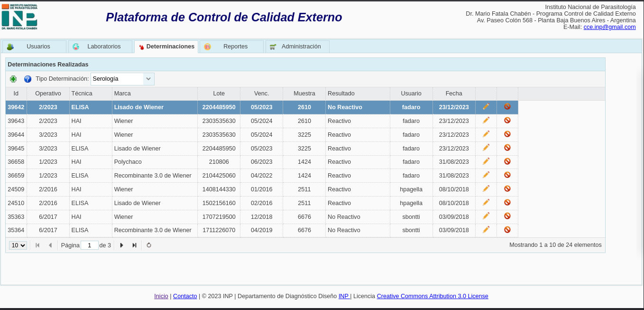Jump to last page arrow
This screenshot has width=644, height=310.
click(x=134, y=245)
